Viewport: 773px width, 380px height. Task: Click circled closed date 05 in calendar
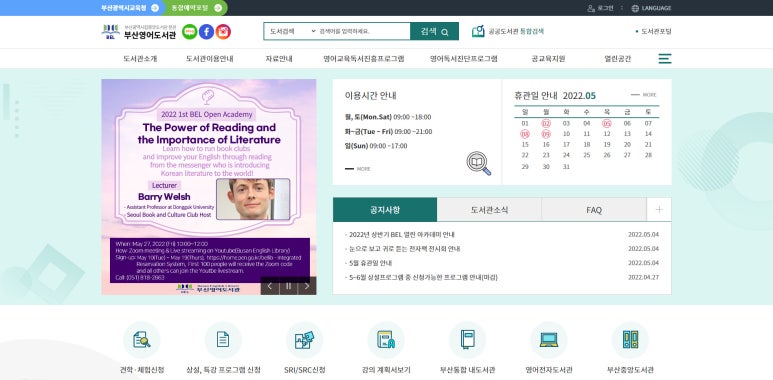click(x=607, y=123)
